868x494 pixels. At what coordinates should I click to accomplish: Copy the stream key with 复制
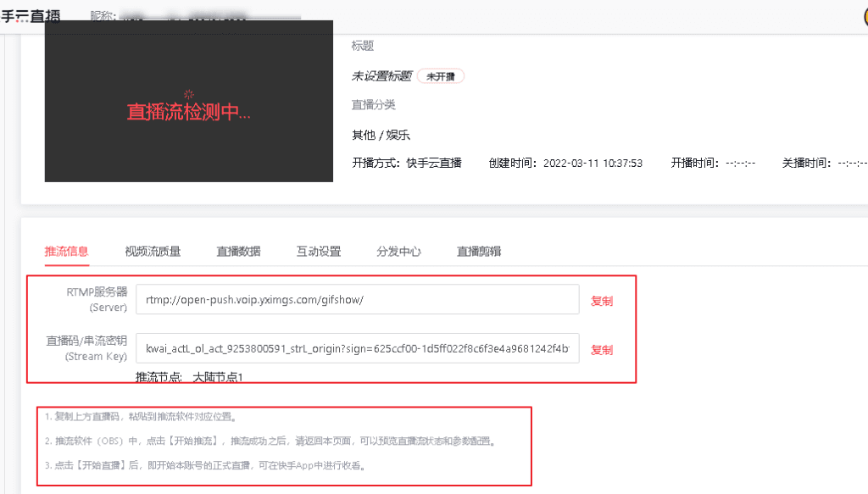pyautogui.click(x=602, y=349)
